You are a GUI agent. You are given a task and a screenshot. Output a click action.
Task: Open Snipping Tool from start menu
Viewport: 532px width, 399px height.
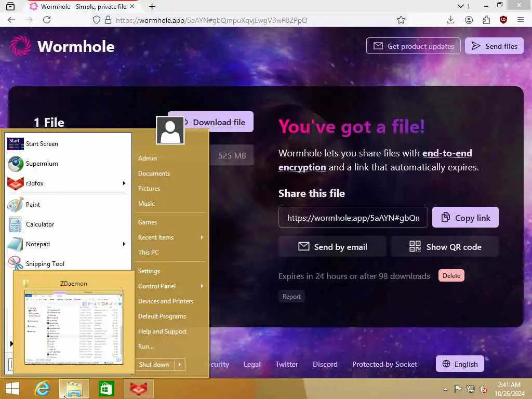coord(67,263)
